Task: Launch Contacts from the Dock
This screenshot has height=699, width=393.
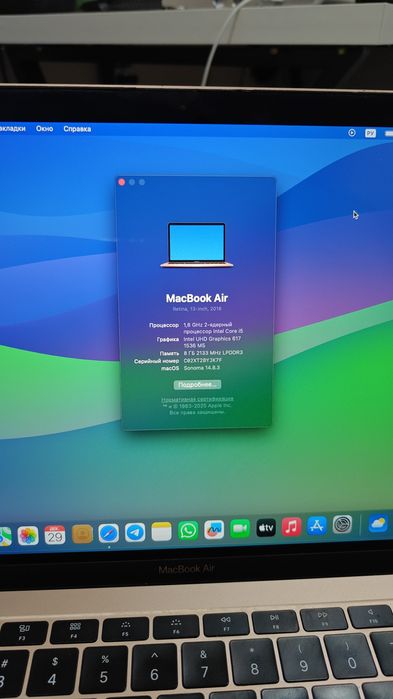Action: (82, 534)
